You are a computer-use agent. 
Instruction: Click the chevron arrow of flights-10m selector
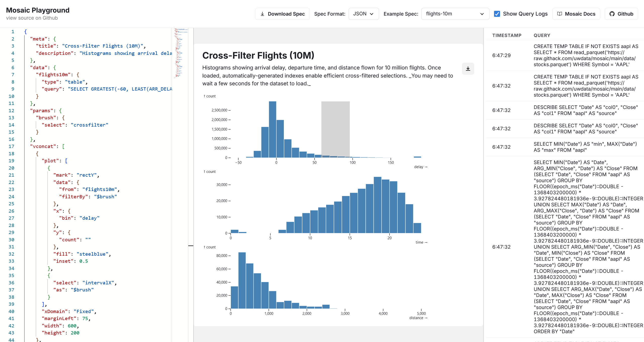coord(482,14)
